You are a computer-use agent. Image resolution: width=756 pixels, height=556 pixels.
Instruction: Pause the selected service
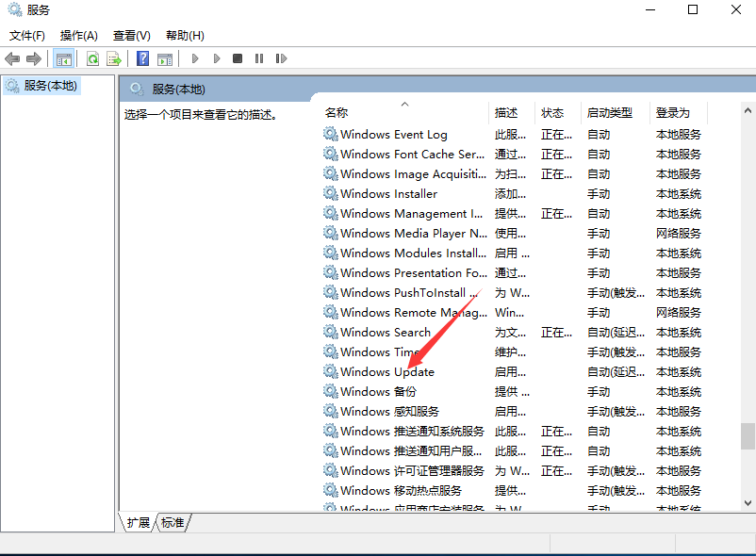coord(259,57)
